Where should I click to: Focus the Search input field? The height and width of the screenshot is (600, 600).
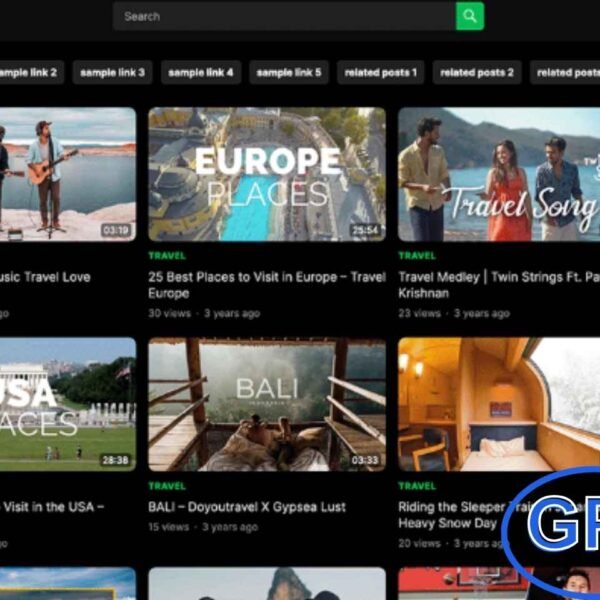click(284, 16)
